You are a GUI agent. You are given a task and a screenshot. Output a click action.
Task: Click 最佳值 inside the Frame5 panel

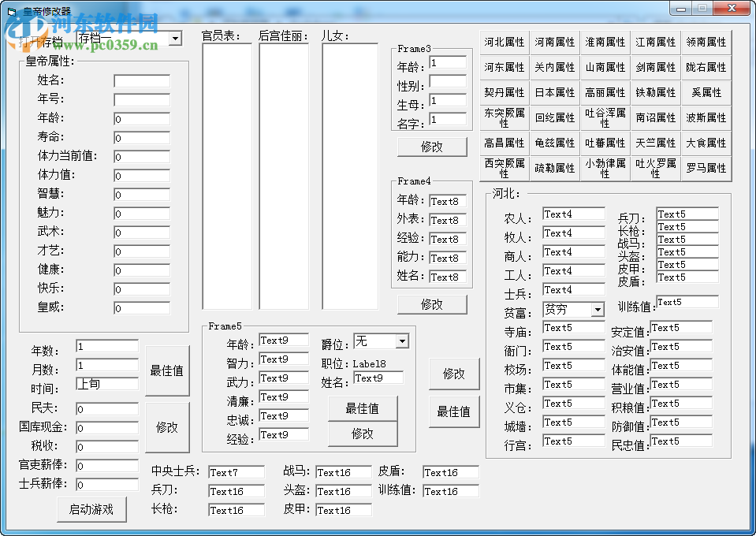coord(363,408)
